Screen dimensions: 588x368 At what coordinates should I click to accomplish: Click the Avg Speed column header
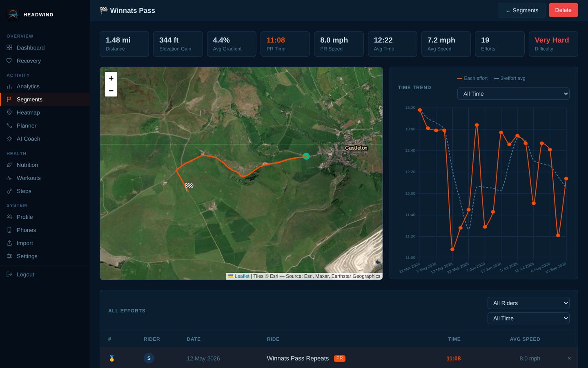pos(525,339)
